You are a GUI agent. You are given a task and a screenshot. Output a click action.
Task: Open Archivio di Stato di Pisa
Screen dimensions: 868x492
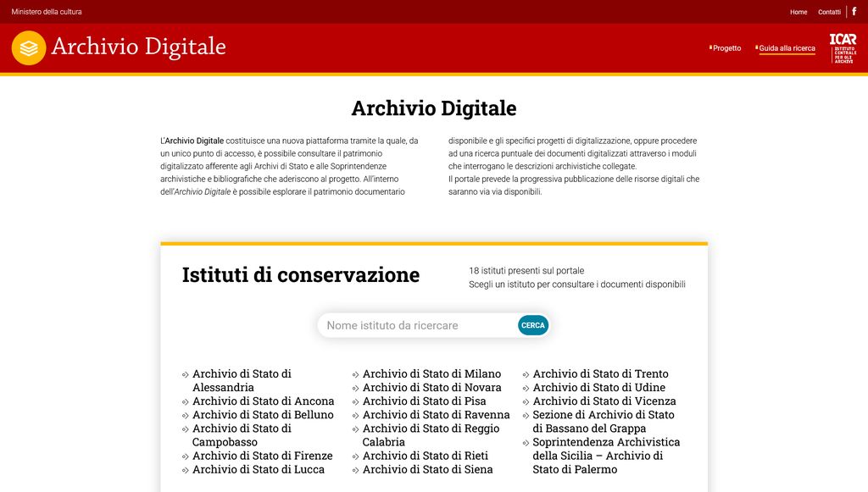point(424,401)
